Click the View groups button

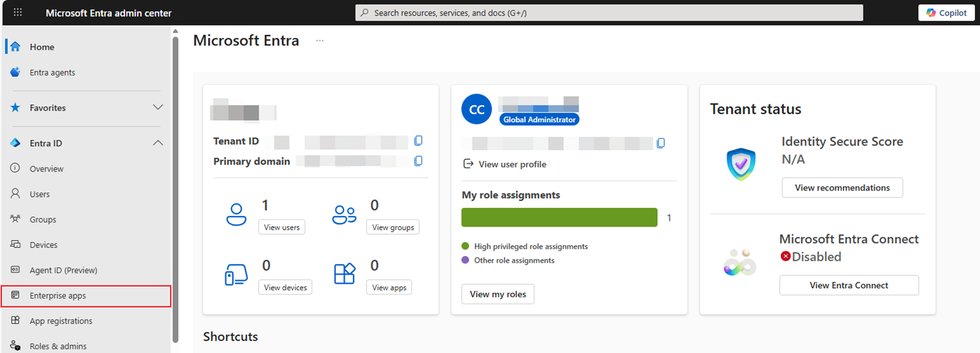[x=393, y=227]
